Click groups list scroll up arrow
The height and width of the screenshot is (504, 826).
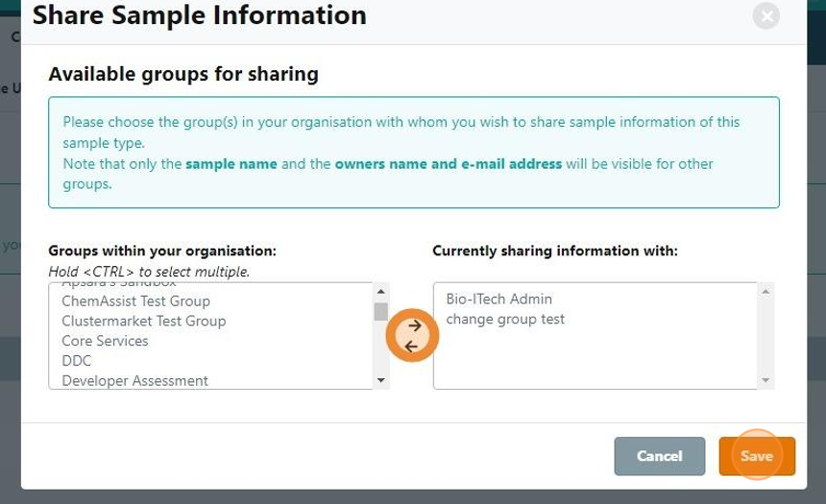[x=381, y=291]
